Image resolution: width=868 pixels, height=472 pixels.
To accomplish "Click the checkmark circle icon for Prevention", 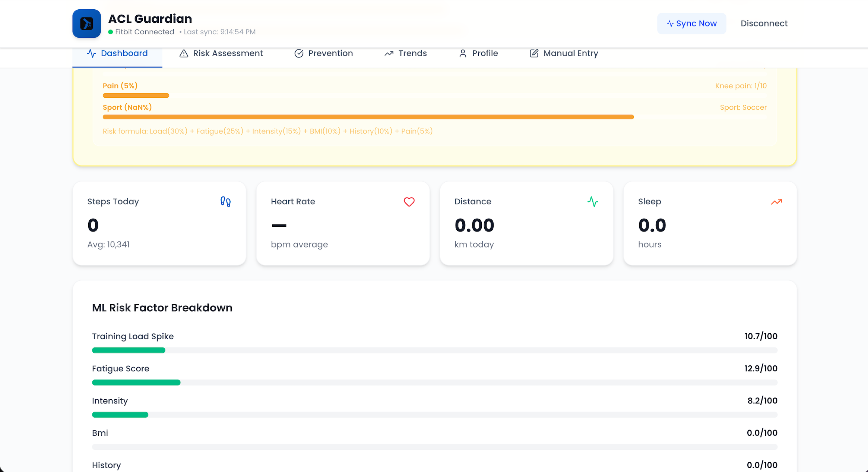I will point(299,53).
